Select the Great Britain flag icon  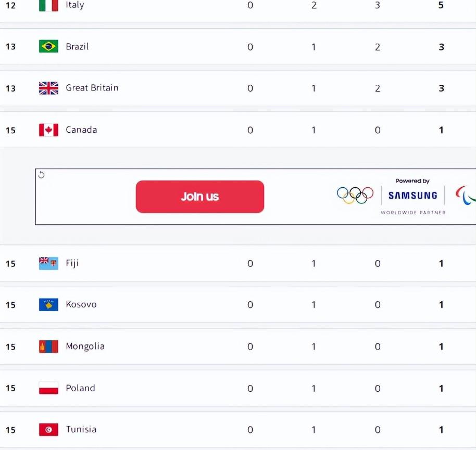(x=48, y=88)
